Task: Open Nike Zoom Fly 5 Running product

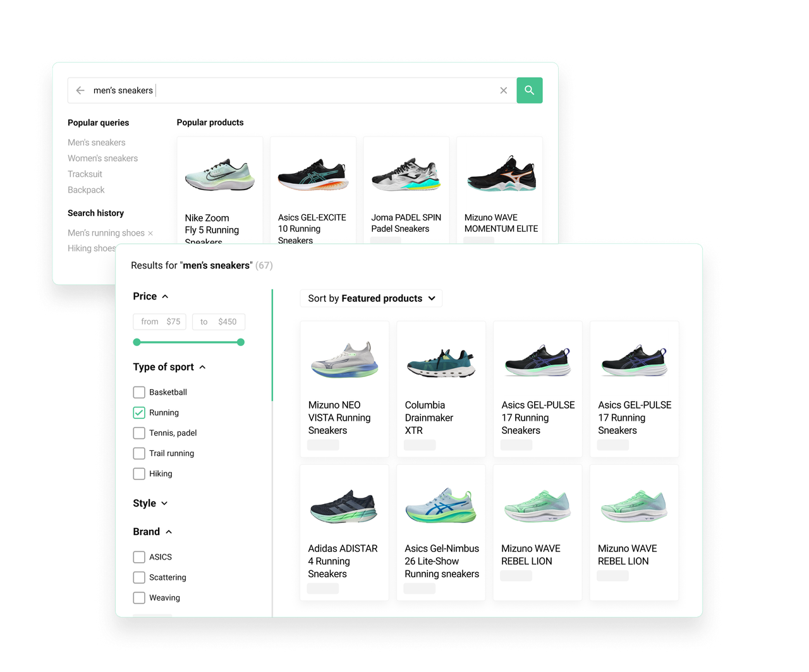Action: [x=220, y=190]
